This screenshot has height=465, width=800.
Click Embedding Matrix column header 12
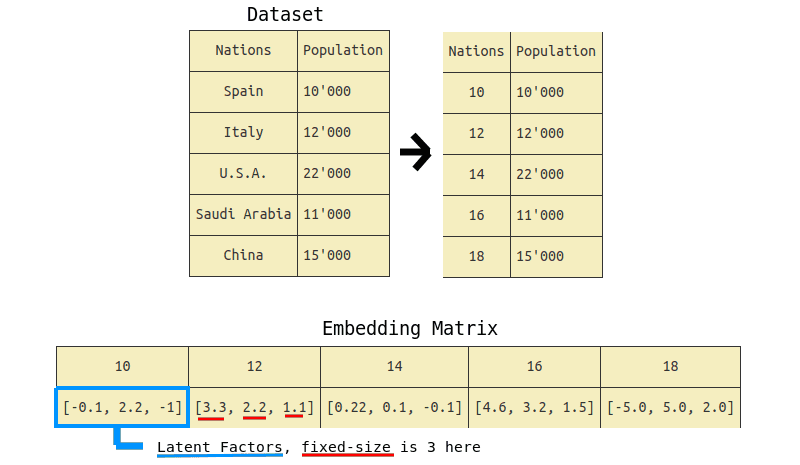coord(255,366)
